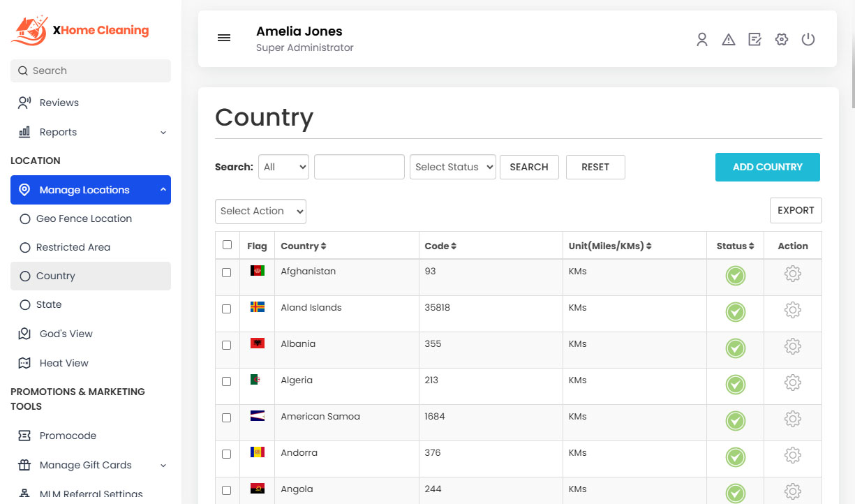Toggle the green status icon for Albania

[735, 348]
